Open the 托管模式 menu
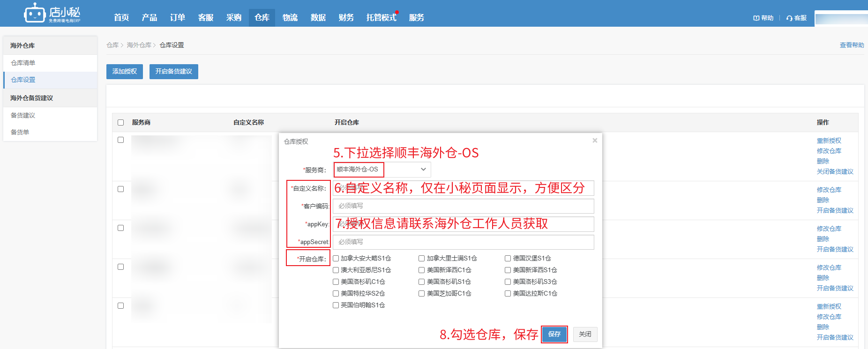 point(382,17)
